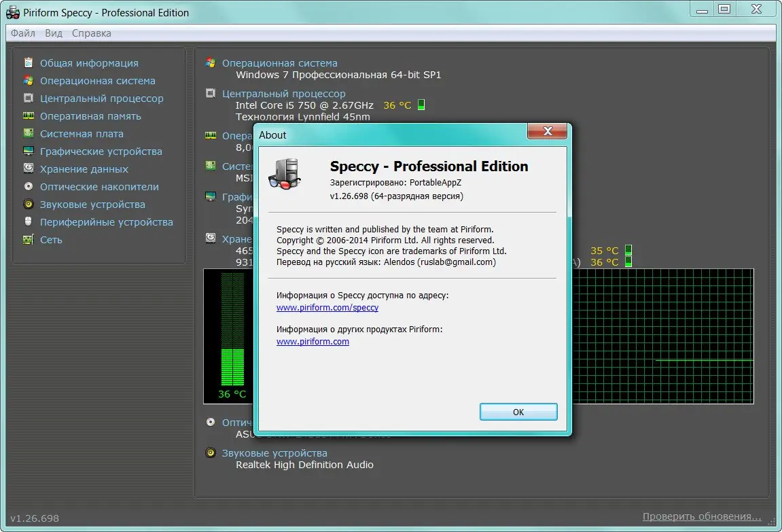Click the green indicator beside 35 °C drive temperature

point(628,250)
